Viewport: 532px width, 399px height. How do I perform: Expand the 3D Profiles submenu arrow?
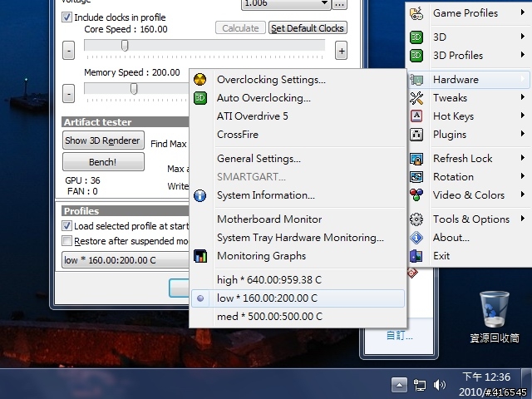523,55
